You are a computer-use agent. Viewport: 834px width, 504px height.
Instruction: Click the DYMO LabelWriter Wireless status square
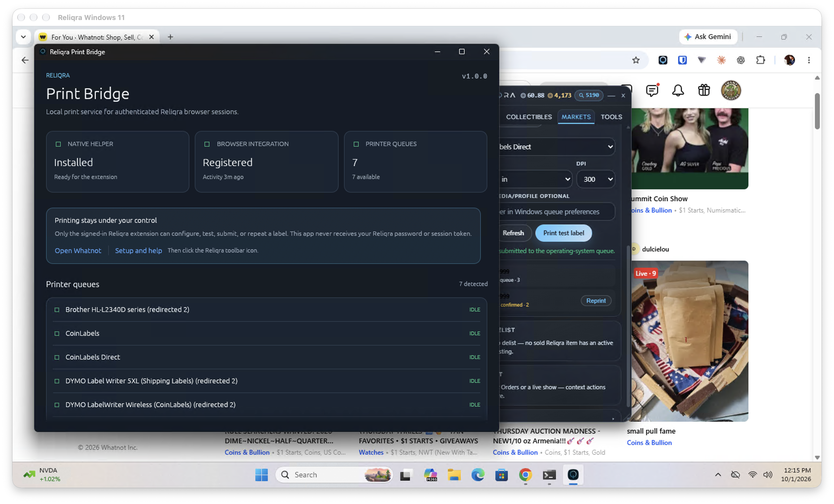point(57,405)
